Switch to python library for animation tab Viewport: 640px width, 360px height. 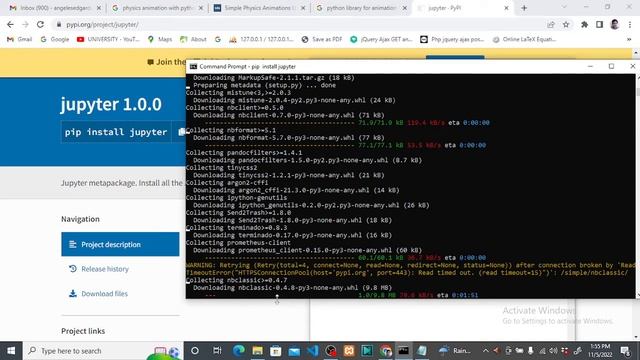[x=361, y=8]
